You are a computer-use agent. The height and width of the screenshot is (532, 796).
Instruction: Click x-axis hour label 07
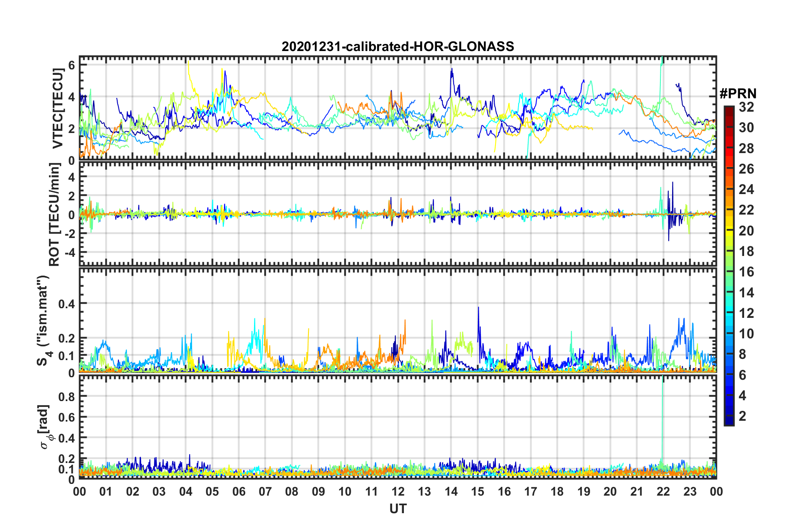tap(265, 491)
